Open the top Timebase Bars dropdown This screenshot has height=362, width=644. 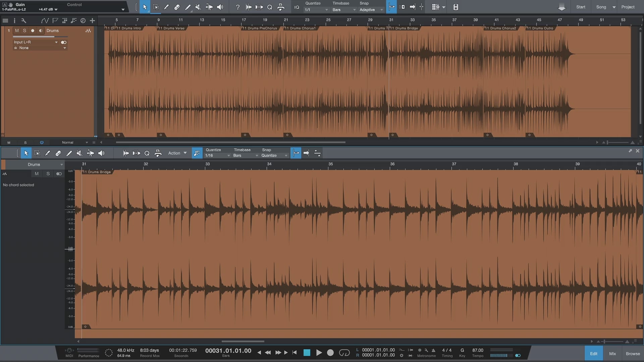coord(344,10)
